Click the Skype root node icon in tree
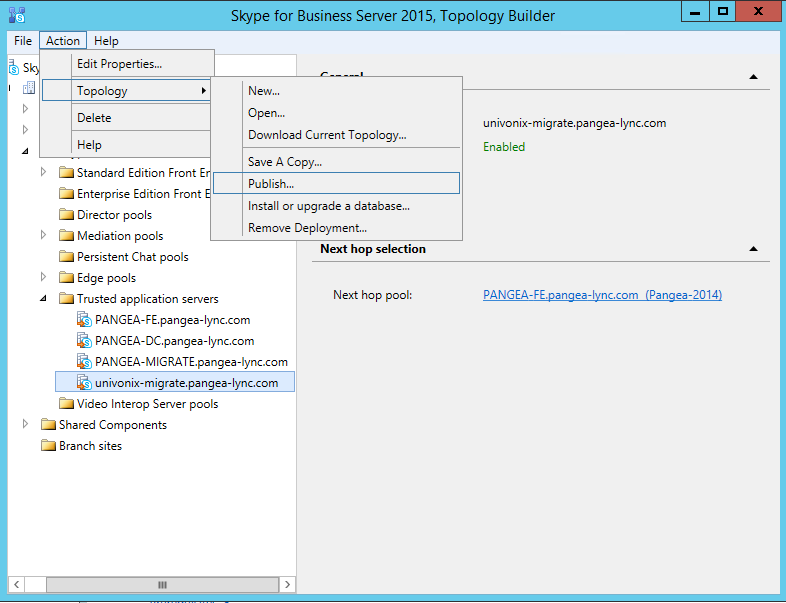786x603 pixels. coord(14,67)
